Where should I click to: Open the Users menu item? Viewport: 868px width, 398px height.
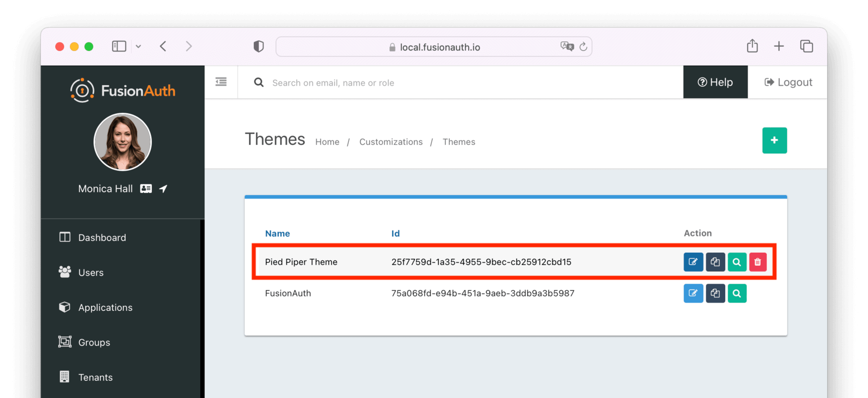pos(91,273)
